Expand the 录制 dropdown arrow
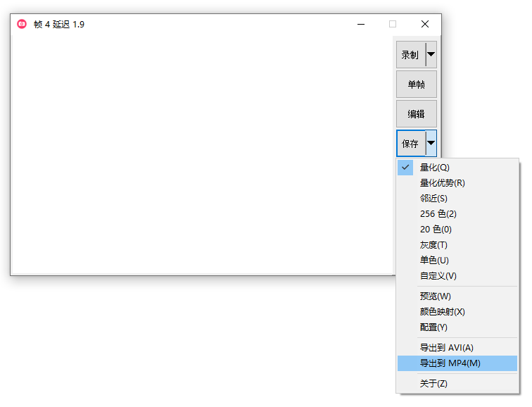The image size is (532, 407). pos(431,54)
